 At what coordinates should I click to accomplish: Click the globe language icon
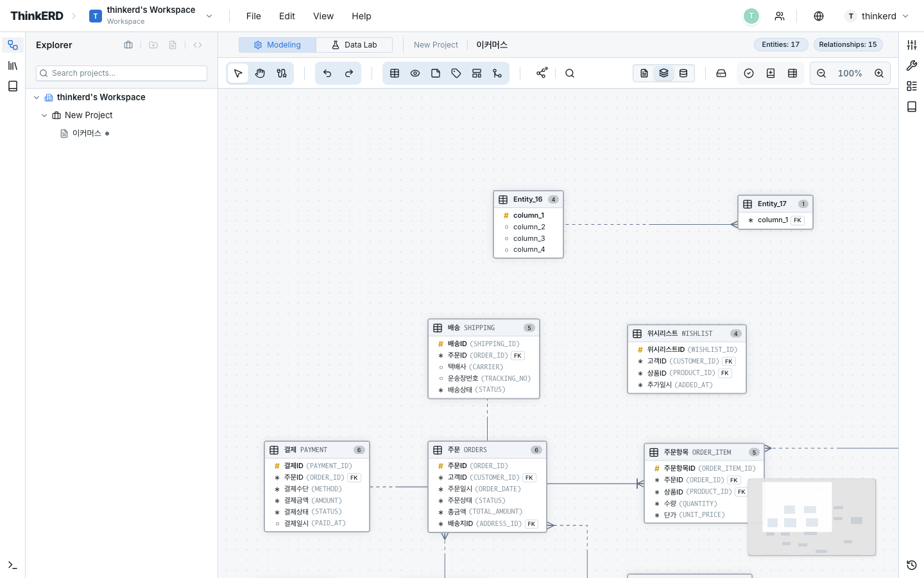tap(819, 16)
